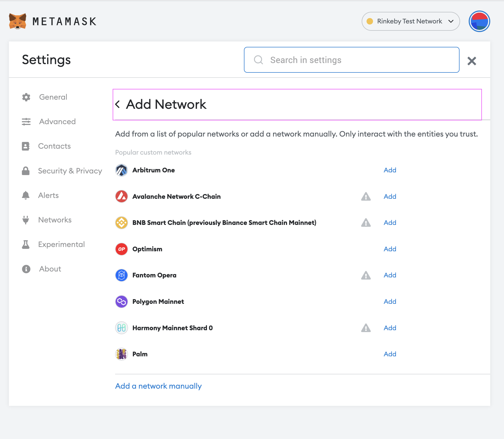This screenshot has height=439, width=504.
Task: Click Avalanche row warning triangle
Action: point(366,197)
